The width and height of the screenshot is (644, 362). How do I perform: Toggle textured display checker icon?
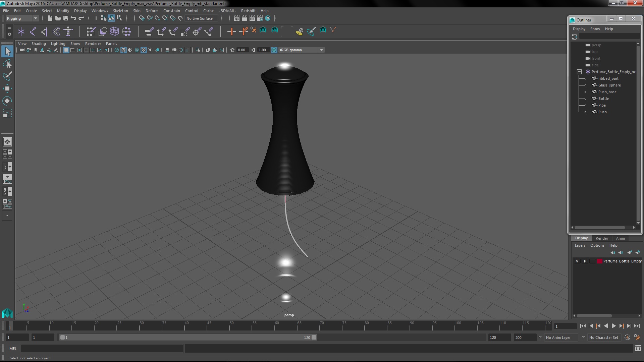pos(144,50)
